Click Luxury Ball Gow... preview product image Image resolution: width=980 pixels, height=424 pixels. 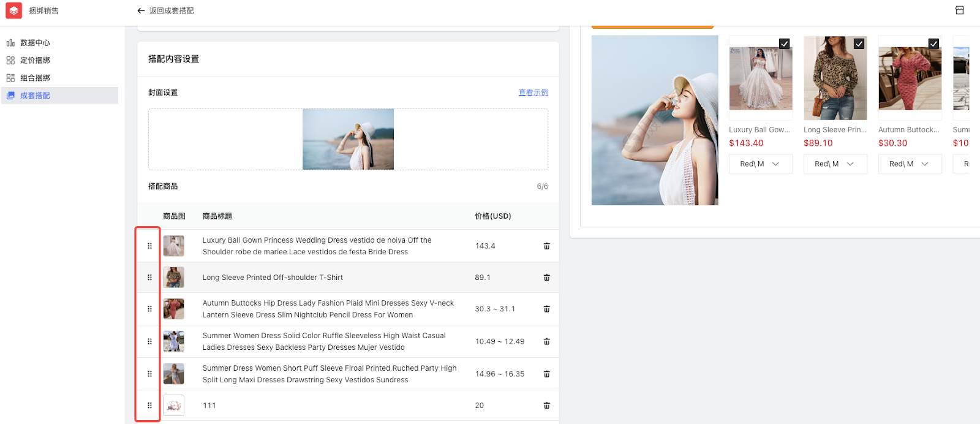click(x=761, y=78)
